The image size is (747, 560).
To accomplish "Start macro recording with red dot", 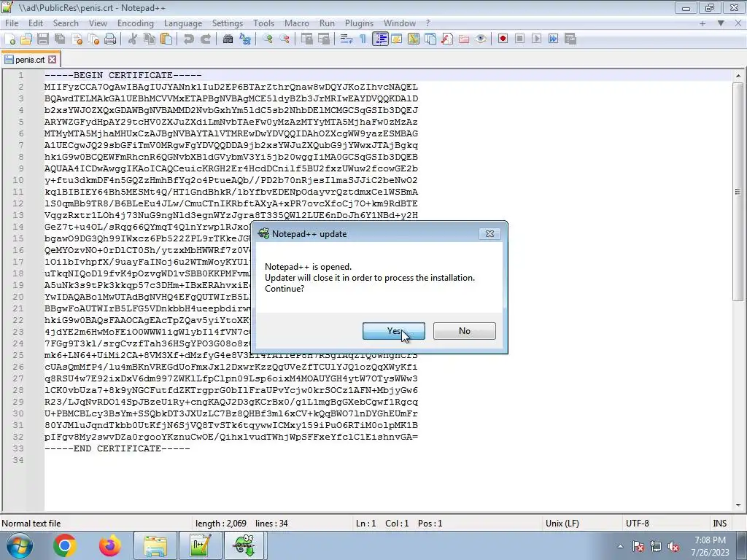I will coord(503,39).
